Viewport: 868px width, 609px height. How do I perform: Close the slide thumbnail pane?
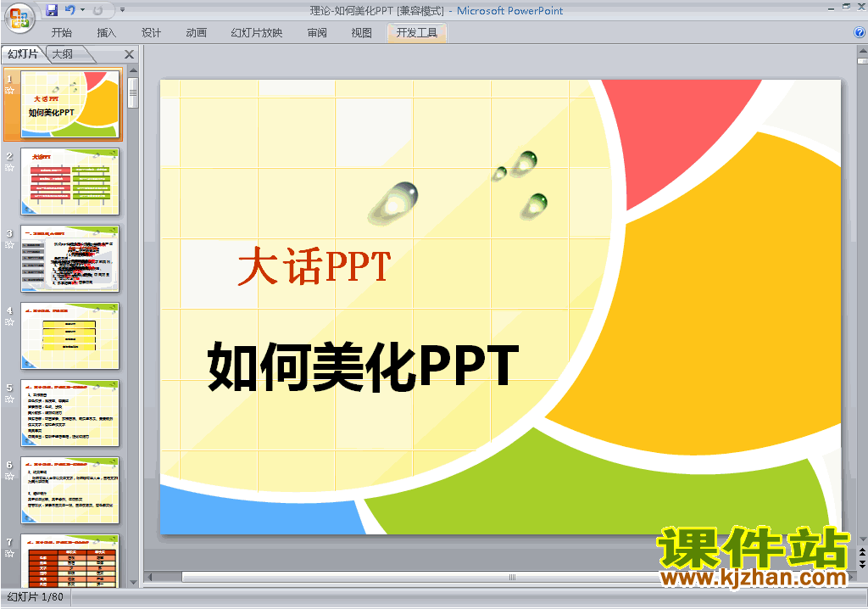(129, 54)
